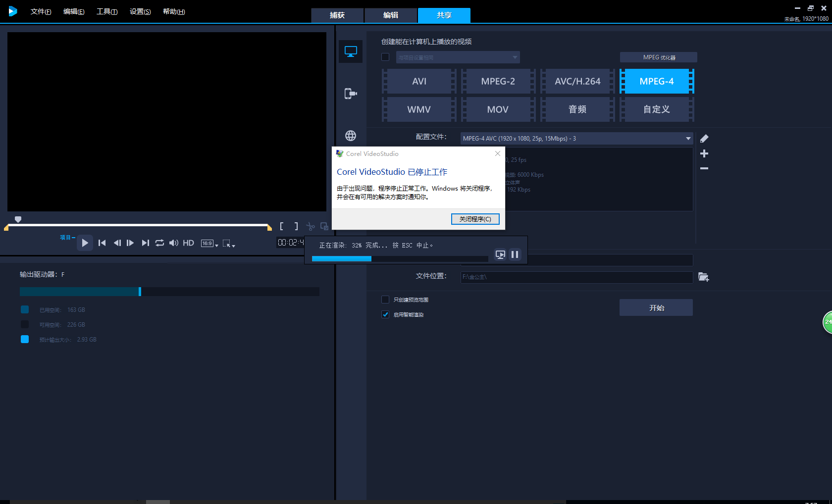Screen dimensions: 832x504
Task: Toggle 启用智能渲染 checkbox
Action: (385, 314)
